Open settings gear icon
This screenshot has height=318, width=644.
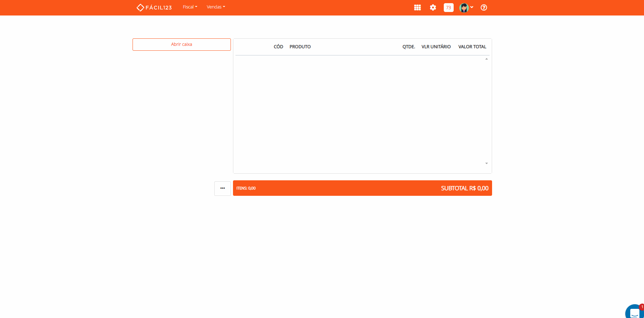tap(433, 7)
